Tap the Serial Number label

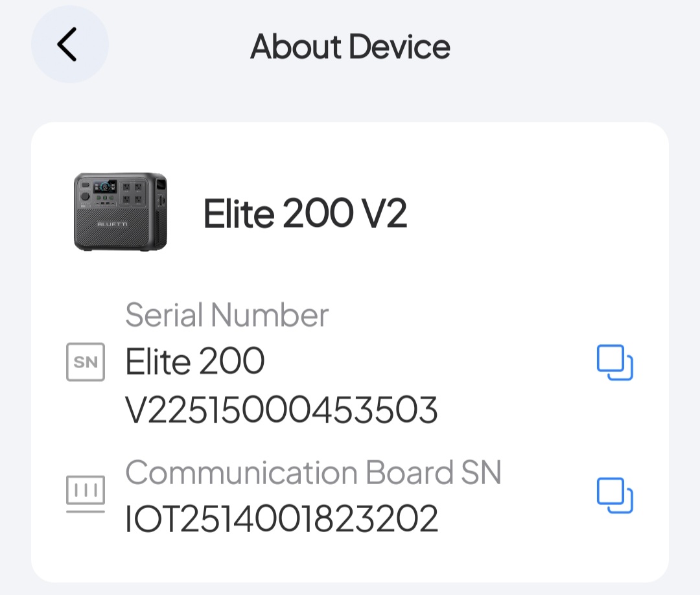coord(227,315)
